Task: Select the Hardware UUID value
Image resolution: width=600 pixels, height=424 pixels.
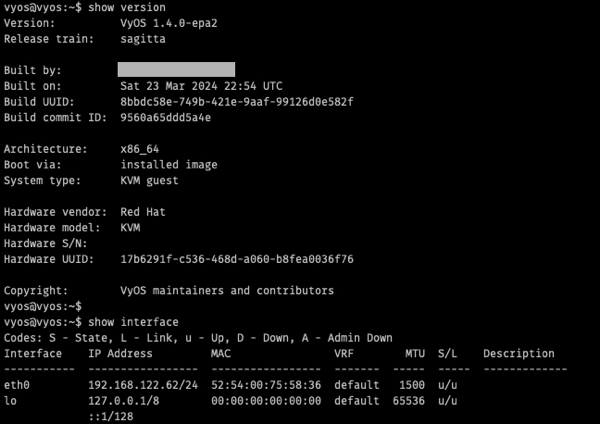Action: coord(237,259)
